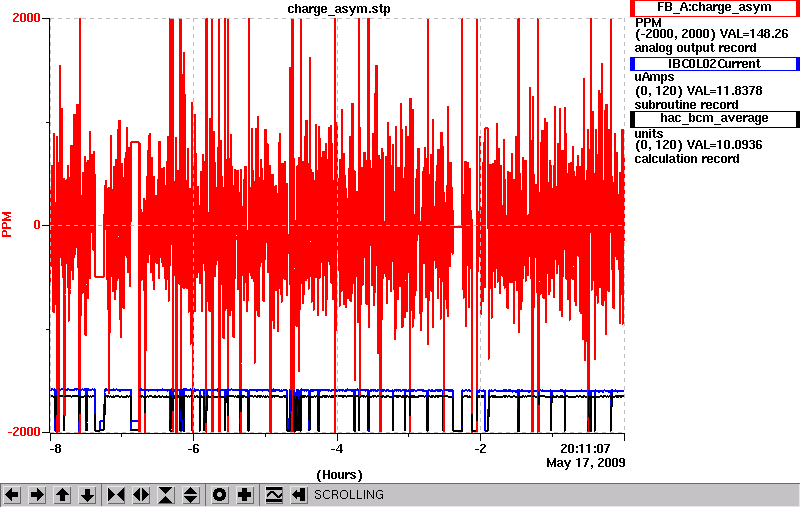Zoom in on the time axis (inward triangles)
Viewport: 800px width, 507px height.
pyautogui.click(x=116, y=495)
